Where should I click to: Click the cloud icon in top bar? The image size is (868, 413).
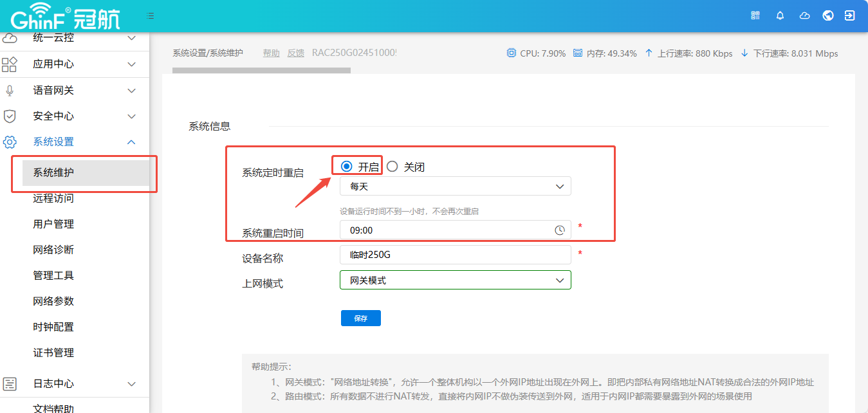[x=804, y=15]
